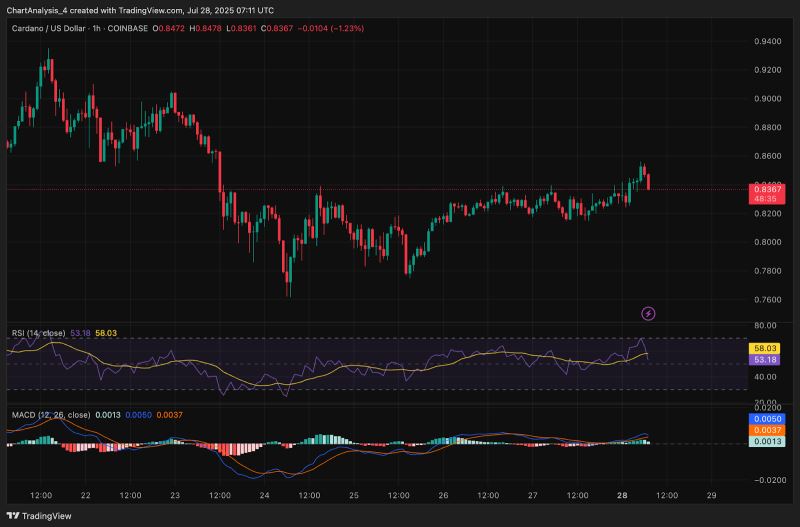Click the 0.7600 price axis label

(767, 300)
